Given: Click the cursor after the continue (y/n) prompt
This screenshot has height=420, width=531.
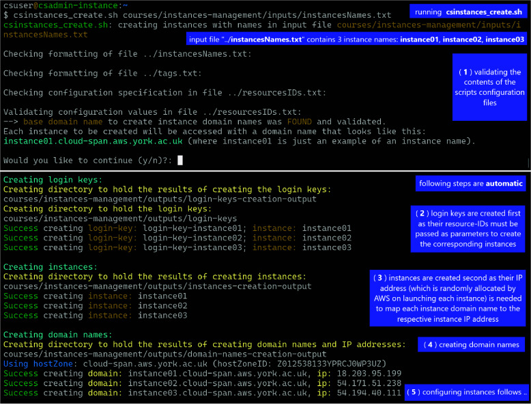Looking at the screenshot, I should (180, 160).
